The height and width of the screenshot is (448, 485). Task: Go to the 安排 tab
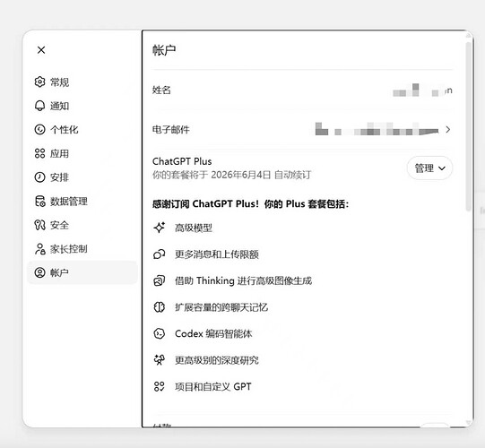(x=82, y=177)
